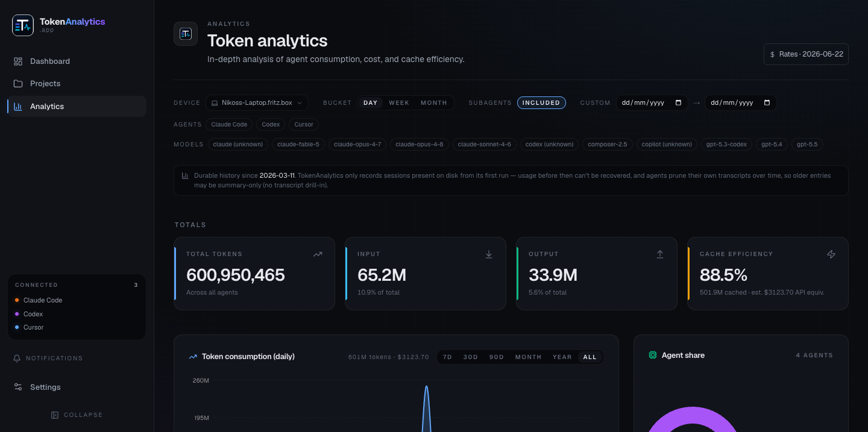Select the WEEK bucket option

399,103
